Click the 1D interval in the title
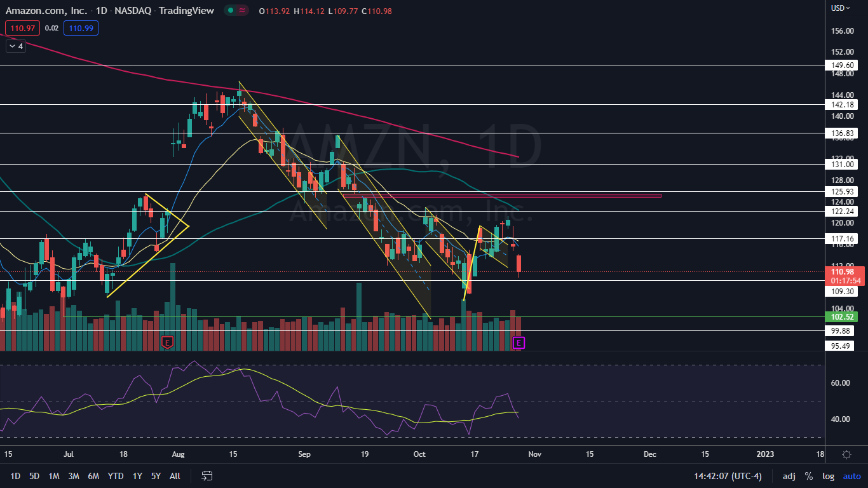868x488 pixels. (x=101, y=10)
